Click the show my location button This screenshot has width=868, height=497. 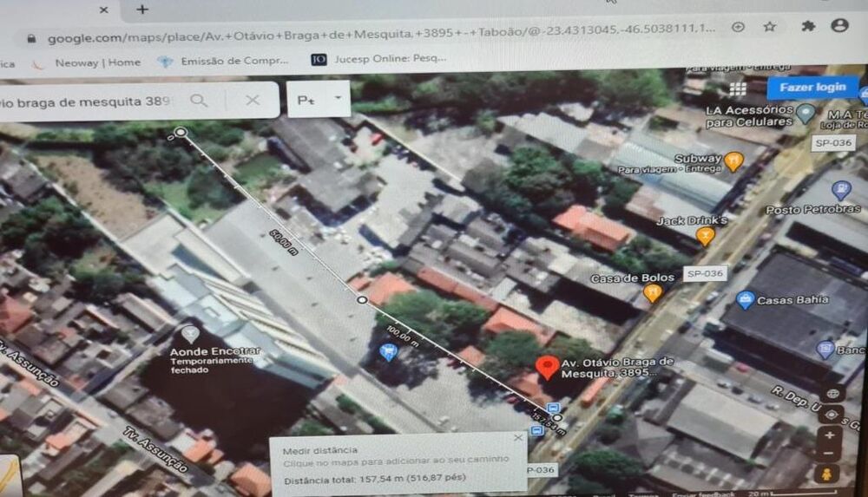pyautogui.click(x=831, y=415)
